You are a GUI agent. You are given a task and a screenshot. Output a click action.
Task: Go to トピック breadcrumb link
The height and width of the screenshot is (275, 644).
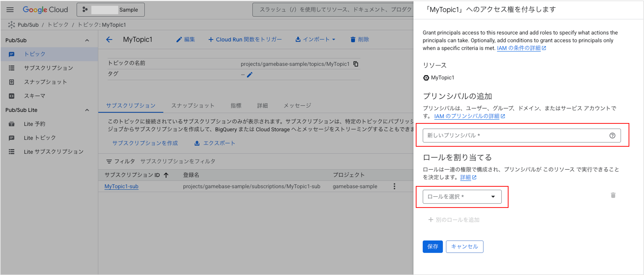coord(58,25)
